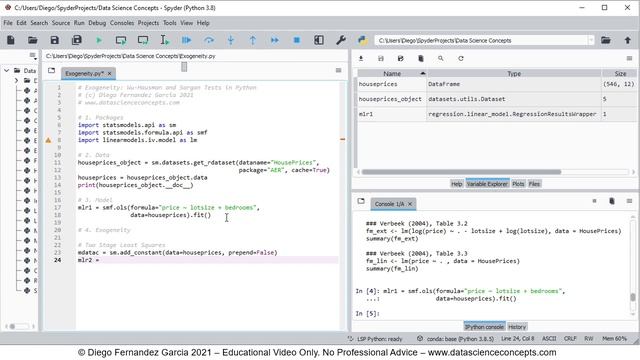Start debugging the file

coord(187,40)
